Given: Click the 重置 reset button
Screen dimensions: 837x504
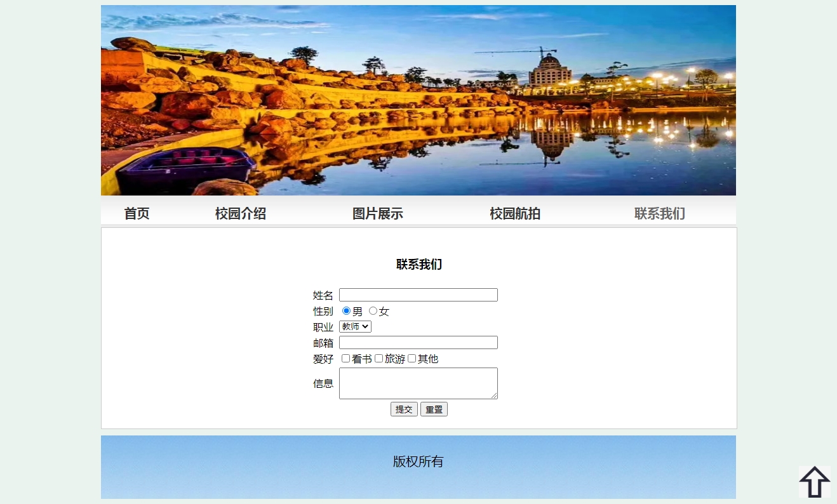Looking at the screenshot, I should [434, 409].
